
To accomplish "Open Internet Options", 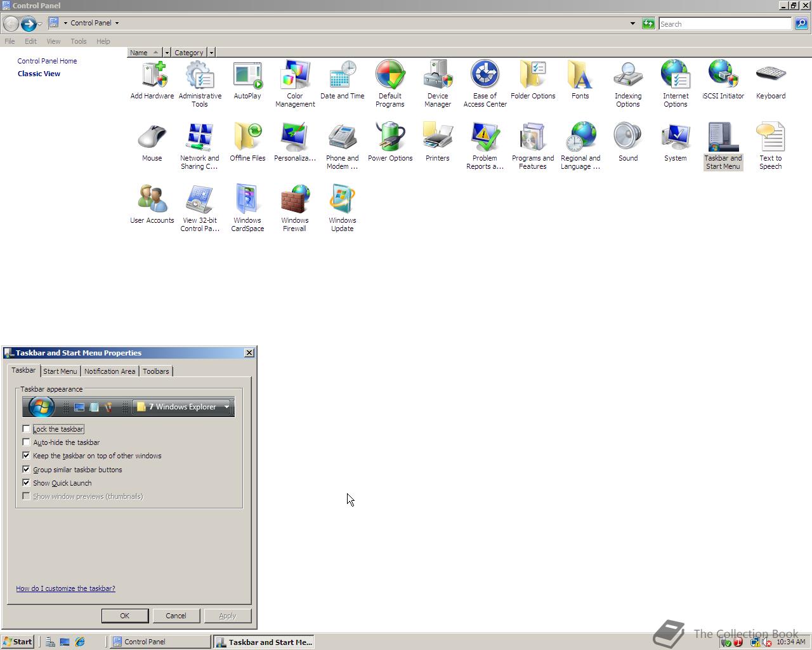I will (676, 84).
